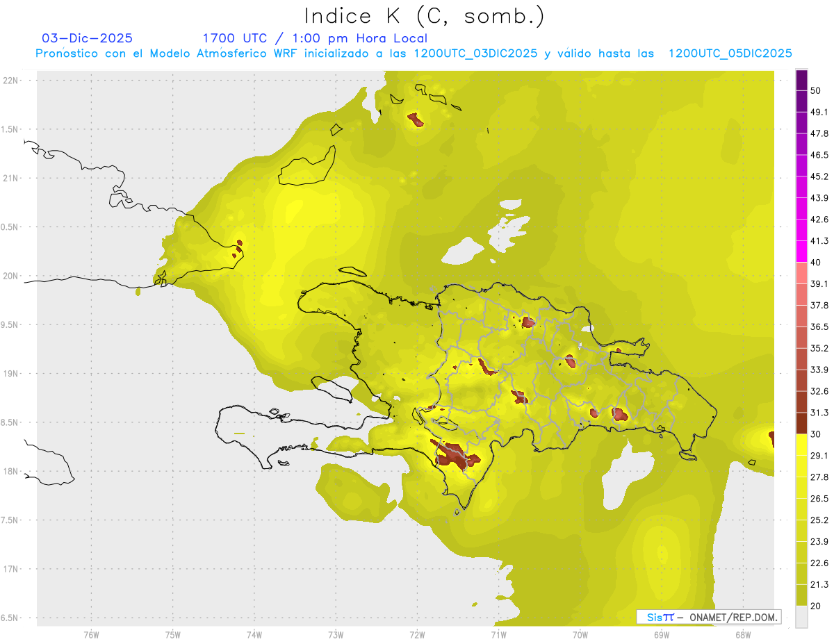
Task: Click the latitude axis label "1.5N"
Action: pos(11,129)
